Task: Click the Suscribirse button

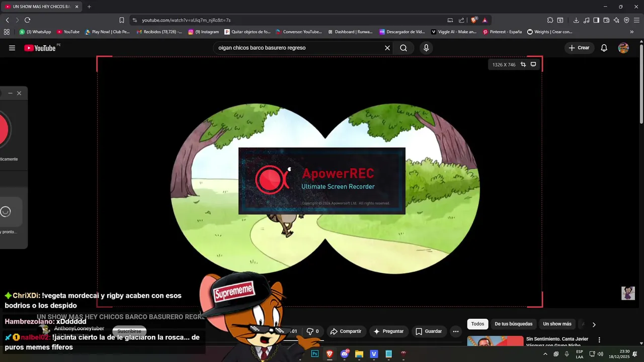Action: (129, 331)
